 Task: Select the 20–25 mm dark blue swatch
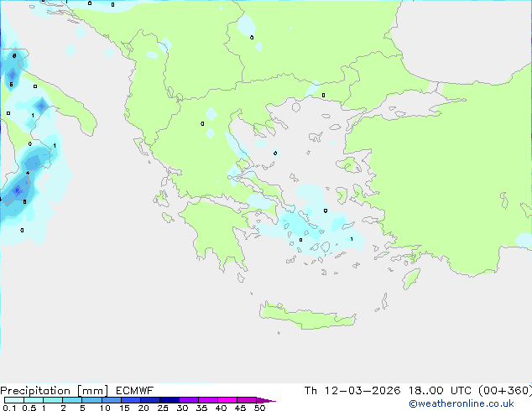click(x=150, y=400)
